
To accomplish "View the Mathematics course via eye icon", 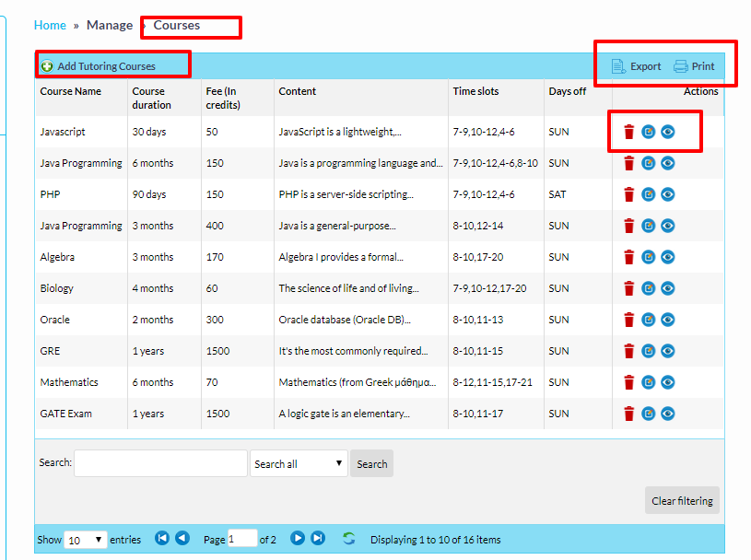I will (x=668, y=382).
